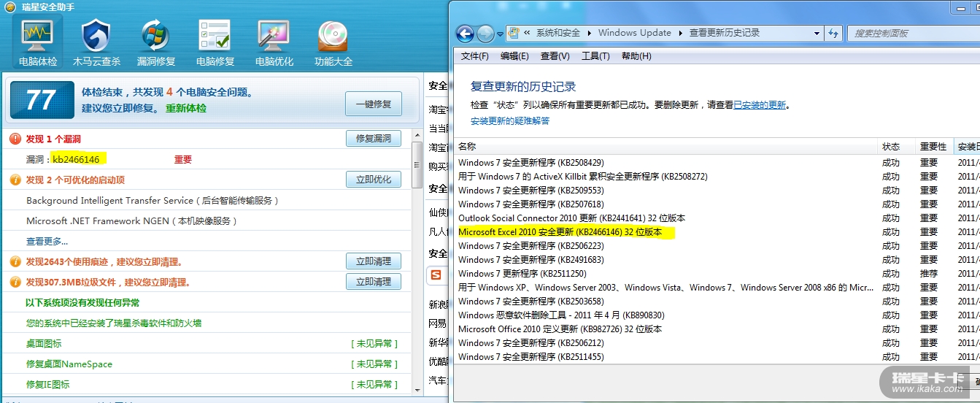The width and height of the screenshot is (980, 403).
Task: Click the red warning icon beside 发现 1 个漏洞
Action: [15, 139]
